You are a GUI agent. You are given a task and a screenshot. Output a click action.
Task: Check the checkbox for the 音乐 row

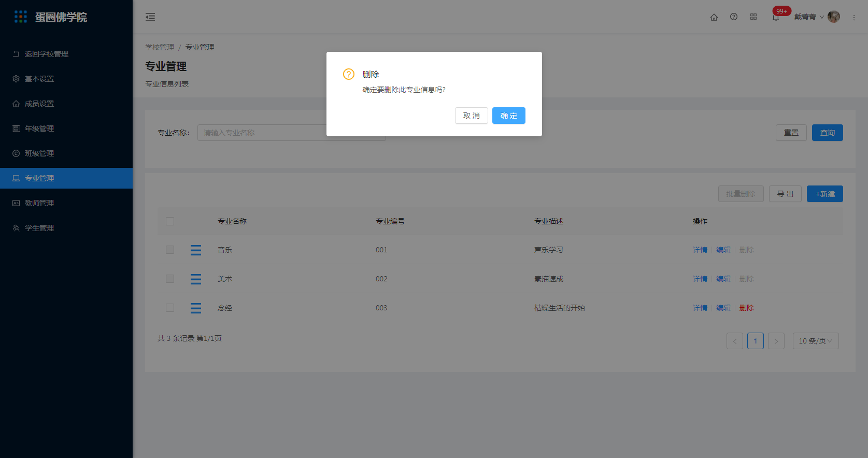pyautogui.click(x=170, y=250)
